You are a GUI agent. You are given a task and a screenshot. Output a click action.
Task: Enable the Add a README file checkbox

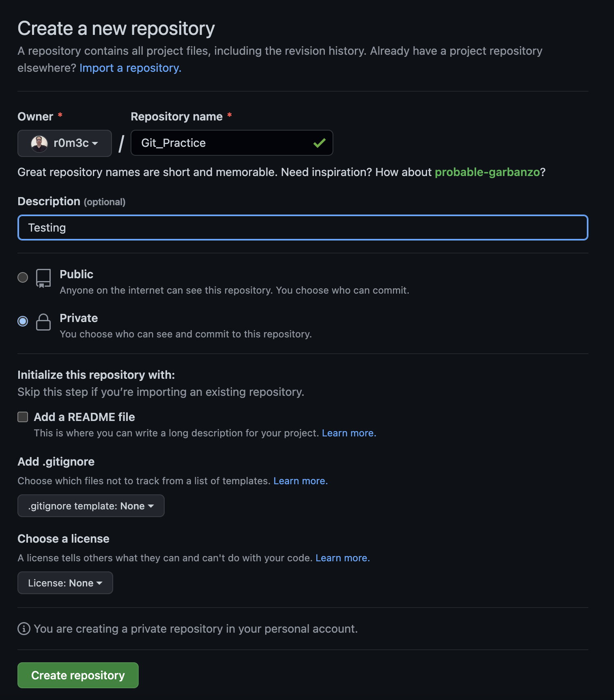pyautogui.click(x=23, y=417)
